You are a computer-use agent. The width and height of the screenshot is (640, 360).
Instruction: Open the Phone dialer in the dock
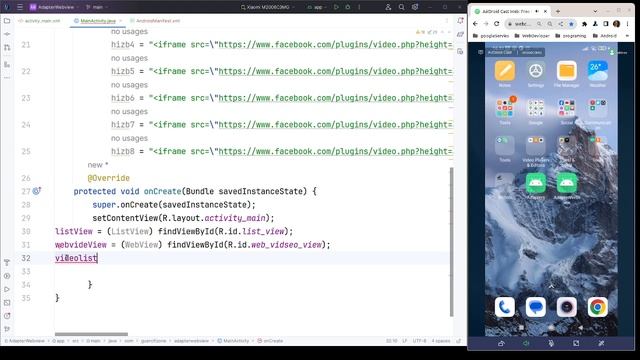(x=504, y=307)
